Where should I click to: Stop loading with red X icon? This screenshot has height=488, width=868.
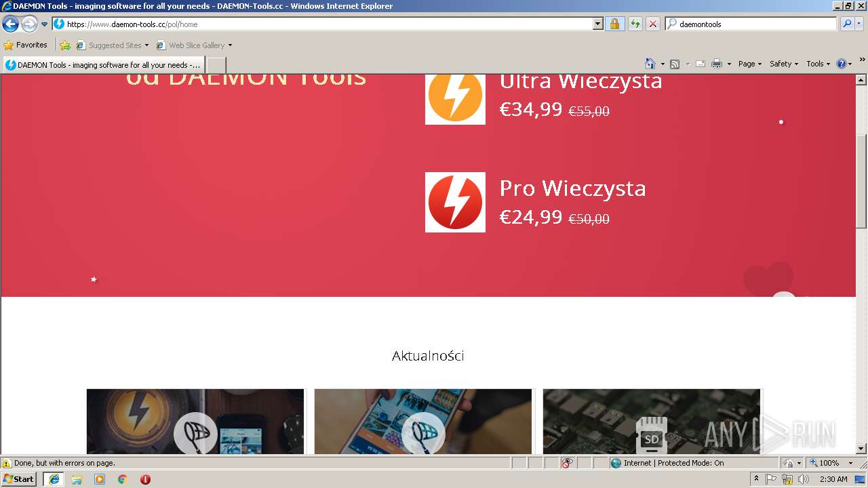pyautogui.click(x=652, y=24)
